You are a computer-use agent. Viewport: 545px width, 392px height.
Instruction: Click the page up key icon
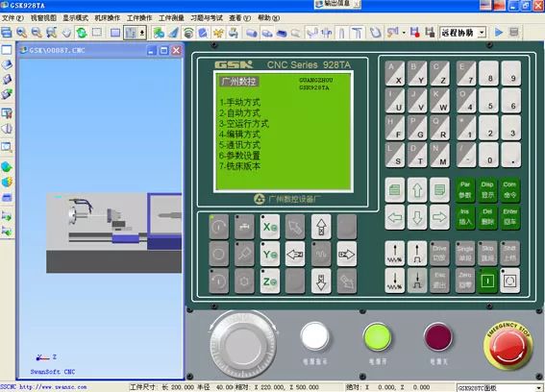(x=395, y=190)
